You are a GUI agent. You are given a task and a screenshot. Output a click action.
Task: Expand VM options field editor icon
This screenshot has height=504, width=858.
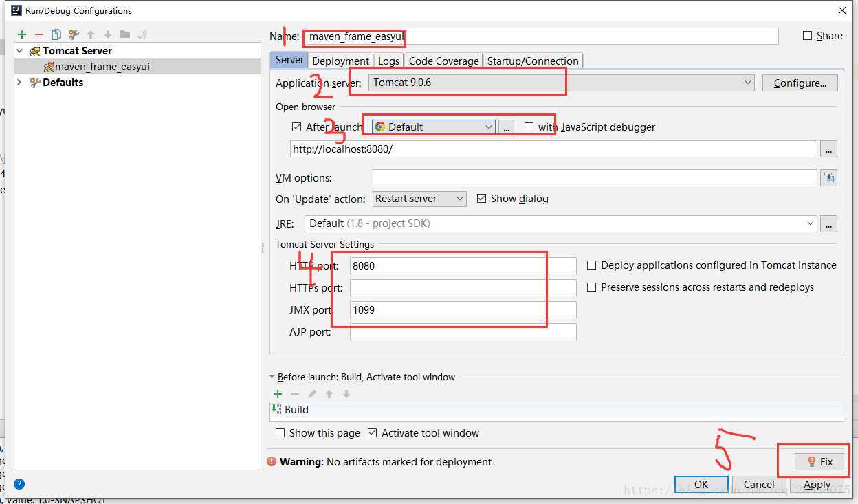(x=828, y=178)
